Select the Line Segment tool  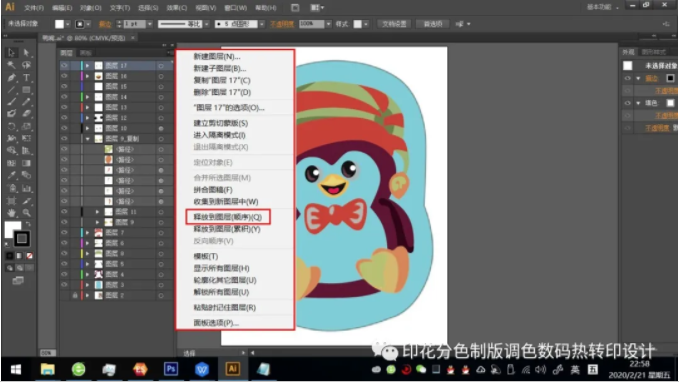click(x=11, y=90)
